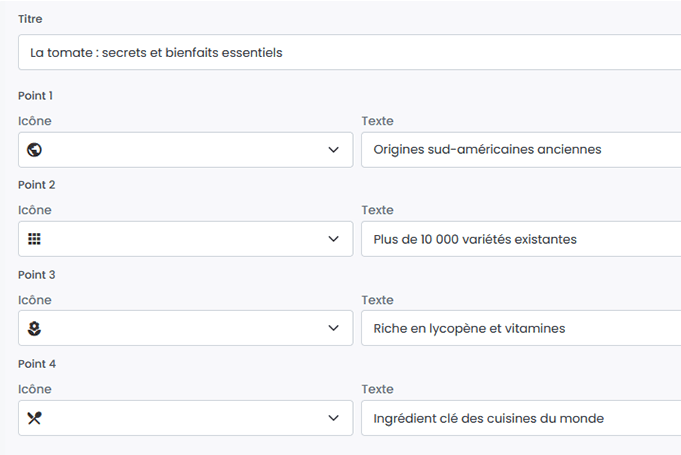Open the Point 4 icon dropdown chevron
The width and height of the screenshot is (681, 455).
[334, 418]
